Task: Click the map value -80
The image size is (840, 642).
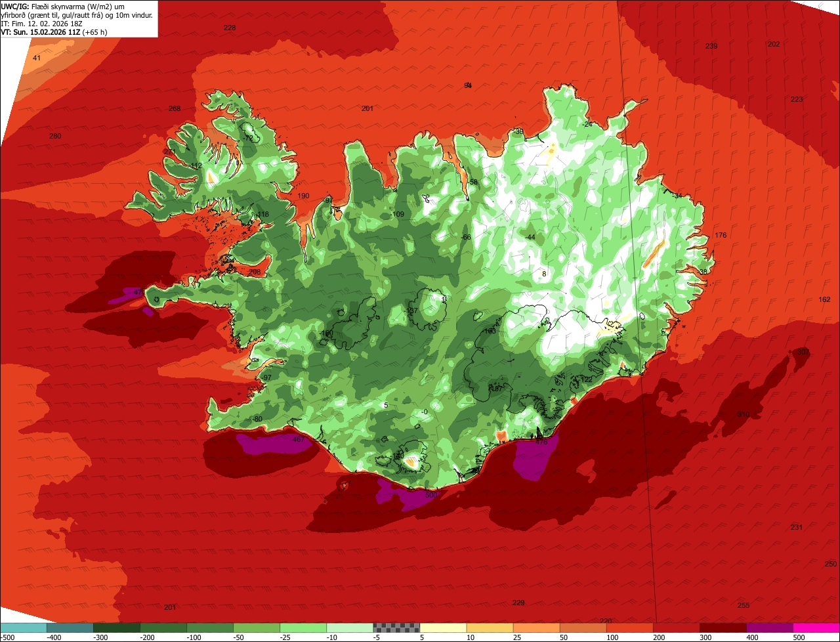Action: (257, 419)
